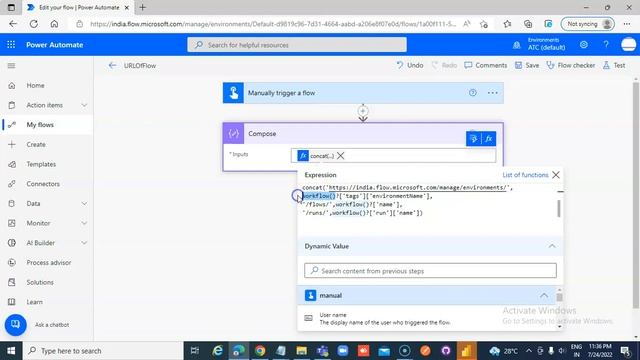Open the Ask a chatbot button
640x360 pixels.
tap(16, 325)
